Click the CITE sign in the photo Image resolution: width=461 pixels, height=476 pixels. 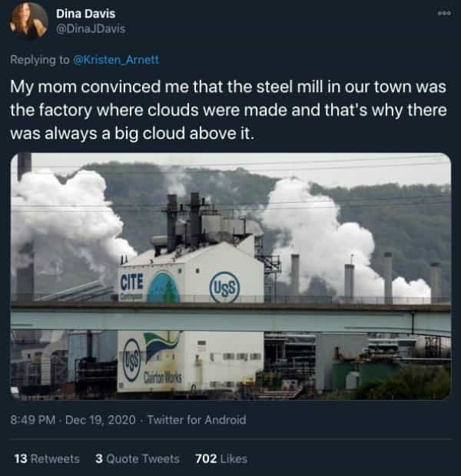[x=131, y=281]
